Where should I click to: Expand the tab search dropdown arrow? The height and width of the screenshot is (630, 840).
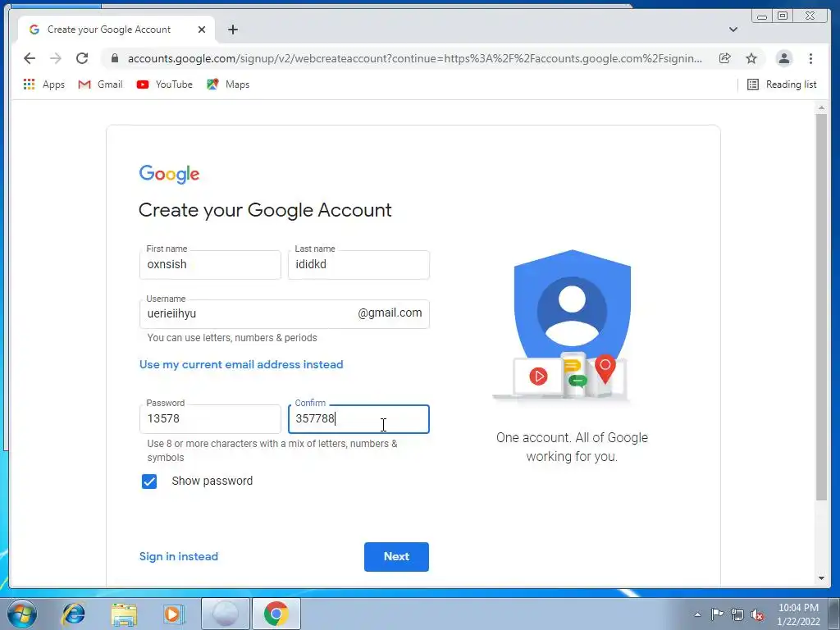point(733,30)
